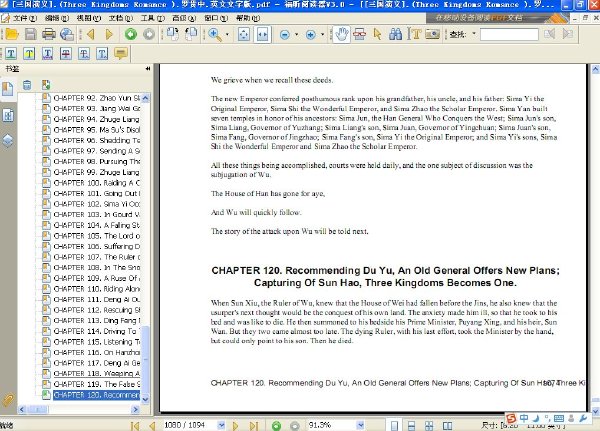The height and width of the screenshot is (431, 600).
Task: Click the find previous arrow icon
Action: [550, 34]
